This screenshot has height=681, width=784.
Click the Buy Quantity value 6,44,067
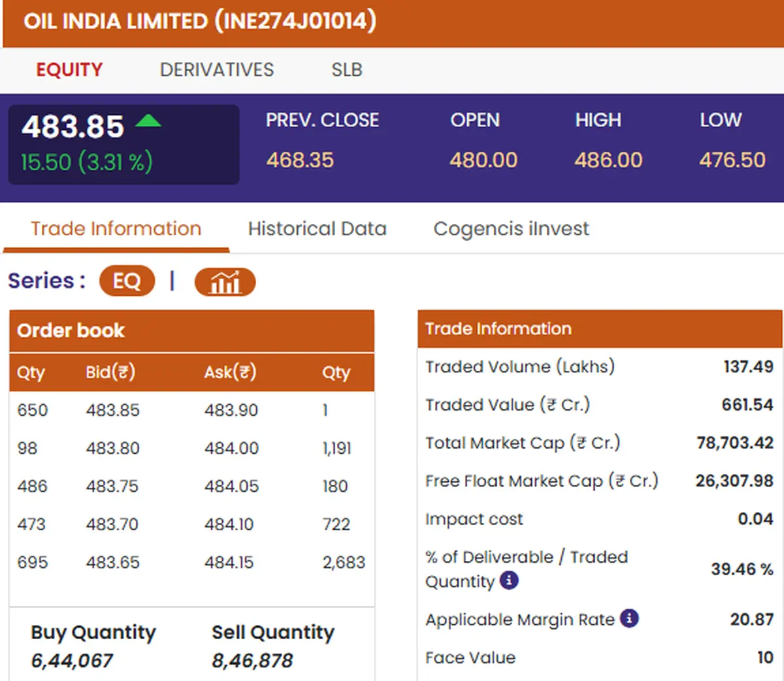click(72, 661)
